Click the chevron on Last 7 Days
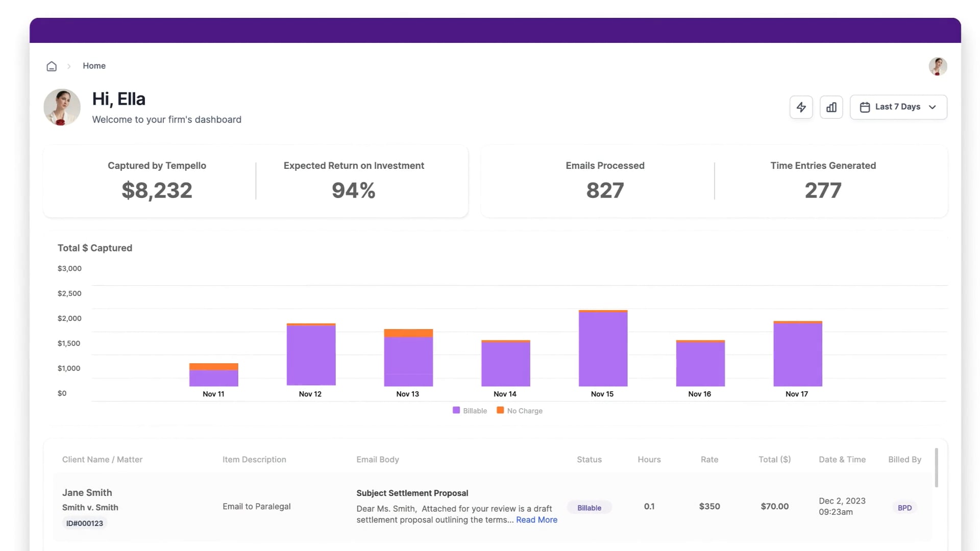 (933, 107)
